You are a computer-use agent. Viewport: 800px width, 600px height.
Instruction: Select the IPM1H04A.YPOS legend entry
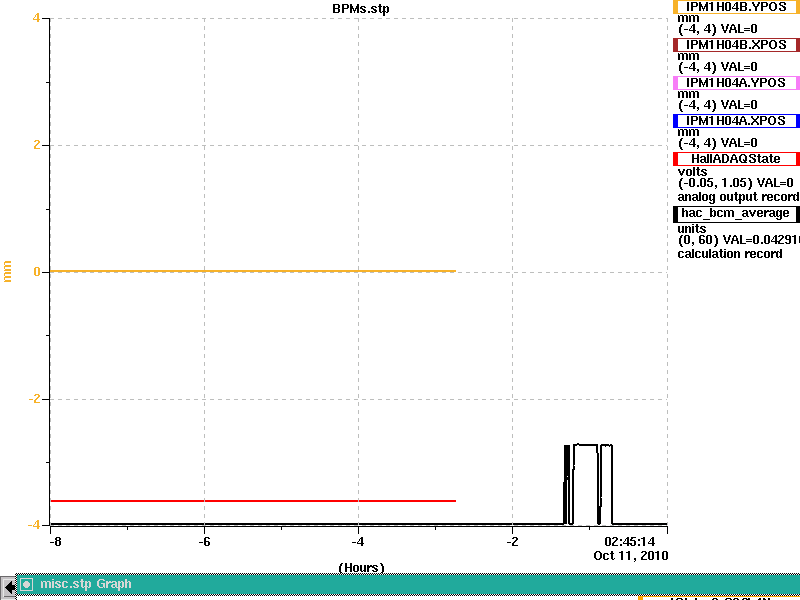click(736, 83)
